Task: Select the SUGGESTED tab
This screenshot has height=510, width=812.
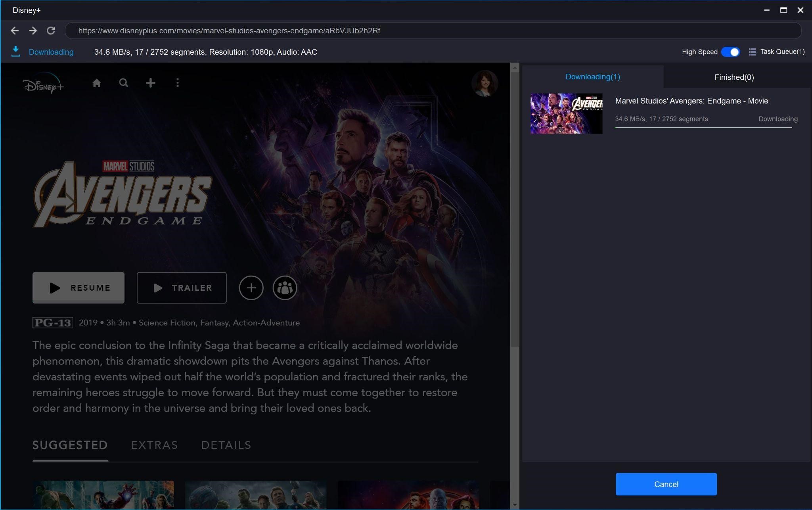Action: [x=70, y=445]
